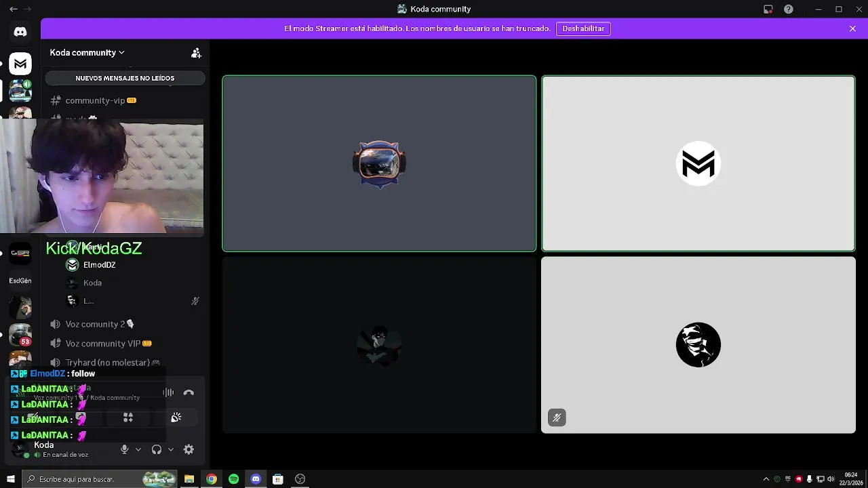Jump to new unread messages banner

(125, 78)
